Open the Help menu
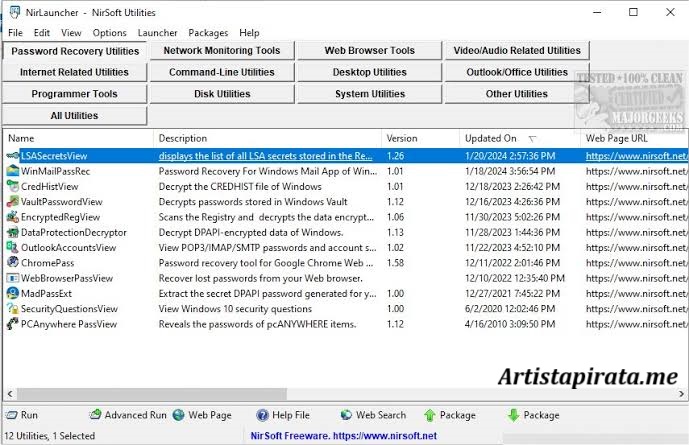The height and width of the screenshot is (445, 689). (x=249, y=33)
